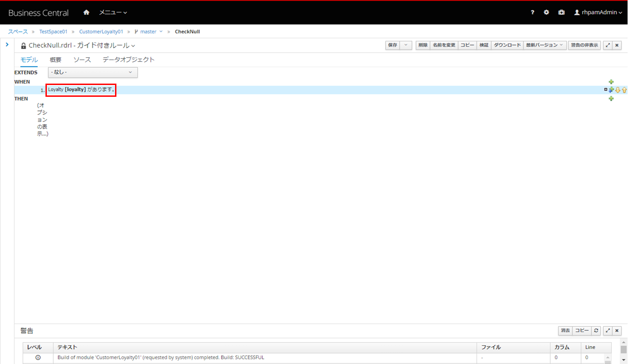Screen dimensions: 628x364
Task: Close the 警告 warnings panel
Action: [x=617, y=330]
